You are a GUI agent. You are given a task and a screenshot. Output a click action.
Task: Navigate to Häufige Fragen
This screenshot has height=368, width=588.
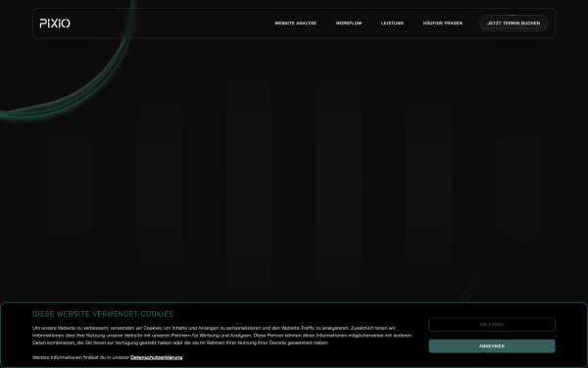coord(443,24)
